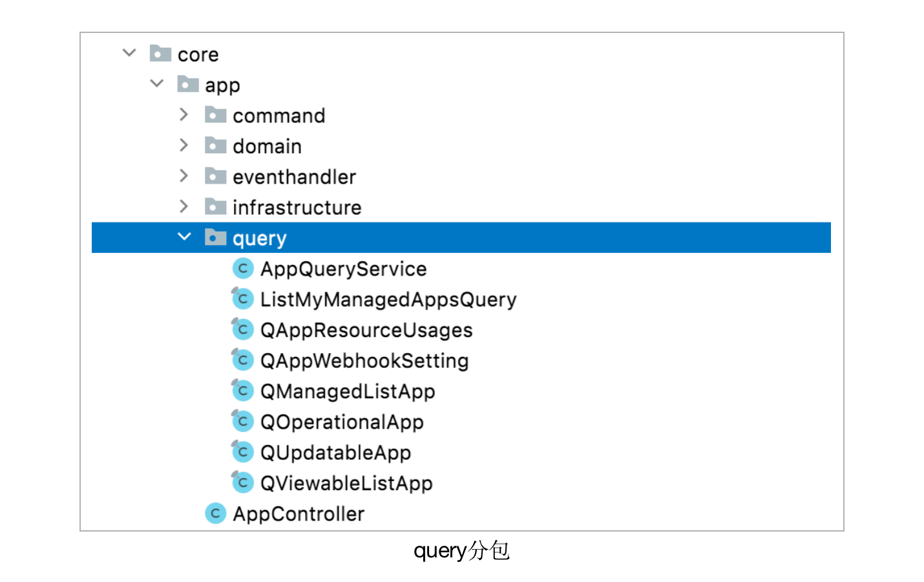924x582 pixels.
Task: Select the domain package label
Action: tap(267, 146)
